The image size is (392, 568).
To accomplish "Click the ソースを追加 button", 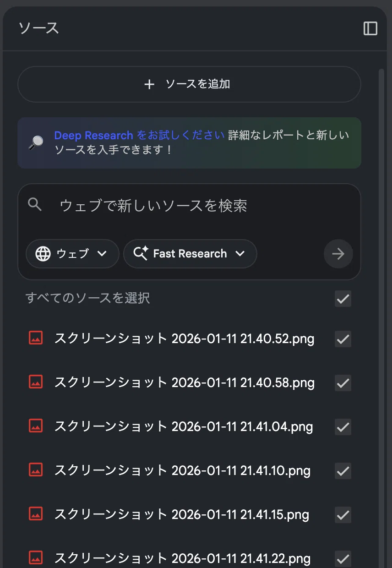I will tap(189, 84).
